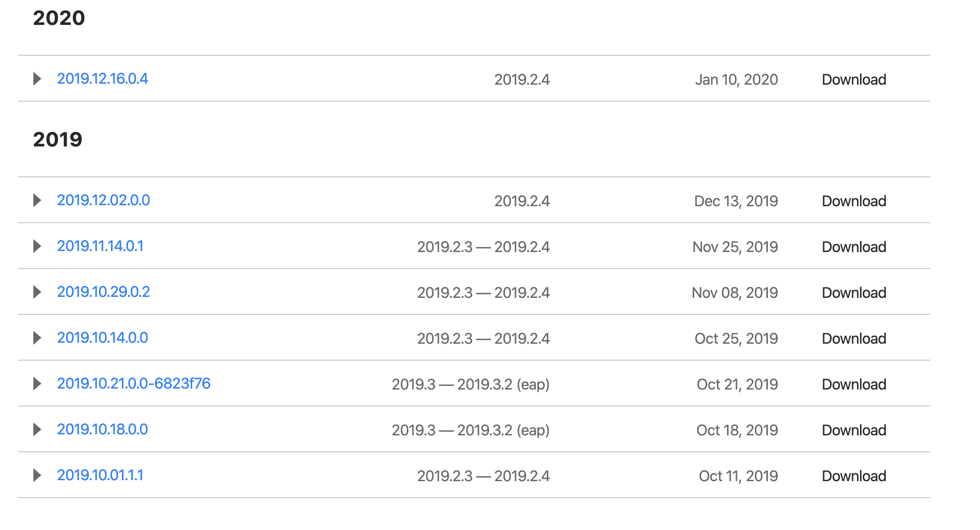Screen dimensions: 980x530
Task: Expand the 2019.10.21.0.0-6823f76 release details
Action: coord(37,384)
